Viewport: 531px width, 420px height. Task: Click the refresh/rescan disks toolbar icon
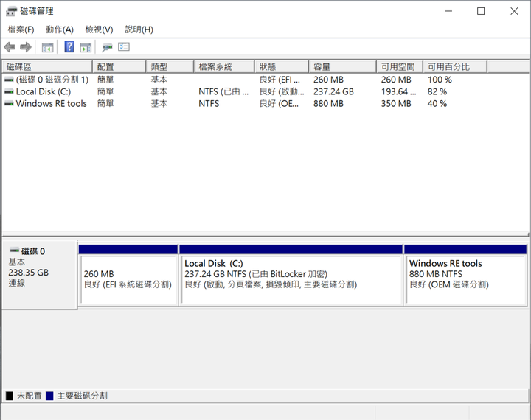coord(107,47)
